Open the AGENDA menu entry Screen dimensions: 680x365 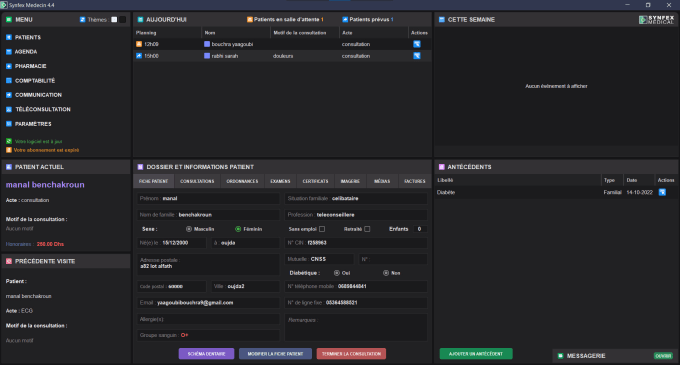[x=26, y=52]
